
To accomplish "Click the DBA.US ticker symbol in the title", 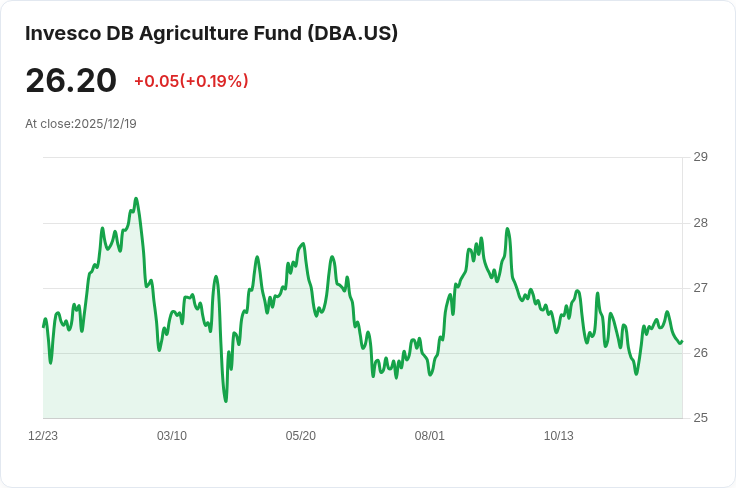I will (x=353, y=33).
